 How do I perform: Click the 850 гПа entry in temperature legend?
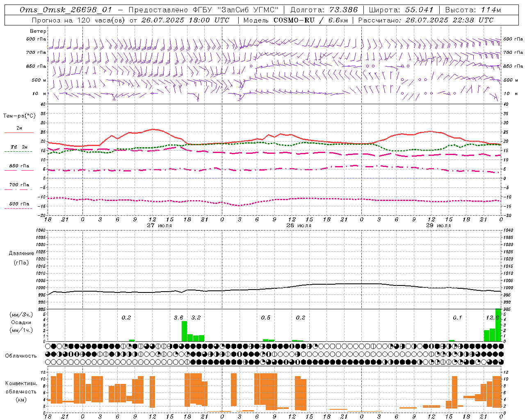point(19,166)
